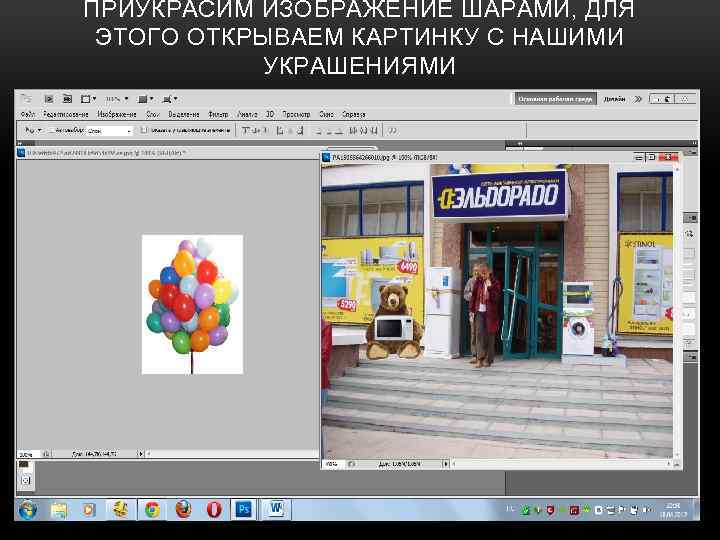Viewport: 720px width, 540px height.
Task: Switch to Microsoft Word on taskbar
Action: [276, 510]
